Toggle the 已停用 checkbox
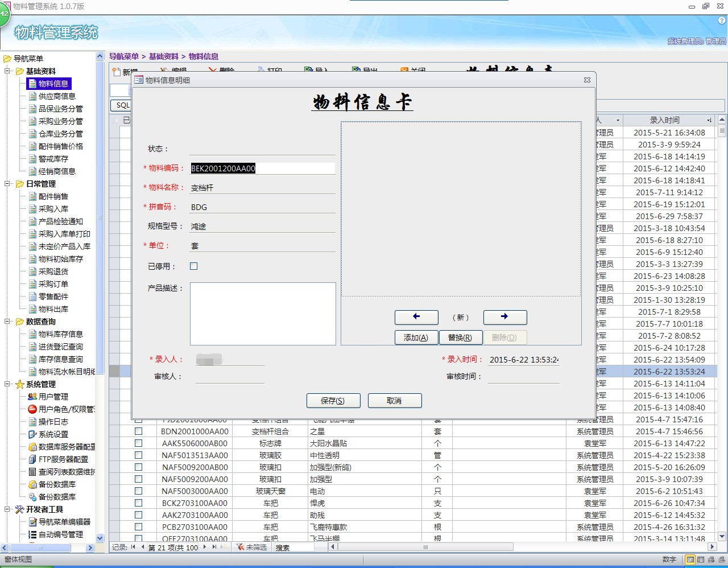 tap(193, 266)
